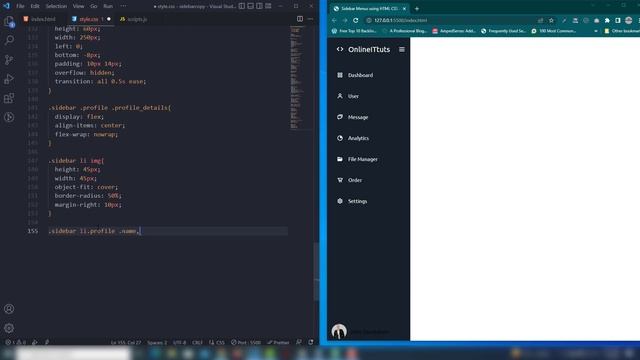This screenshot has width=640, height=360.
Task: Open the Run and Debug view
Action: [x=9, y=79]
